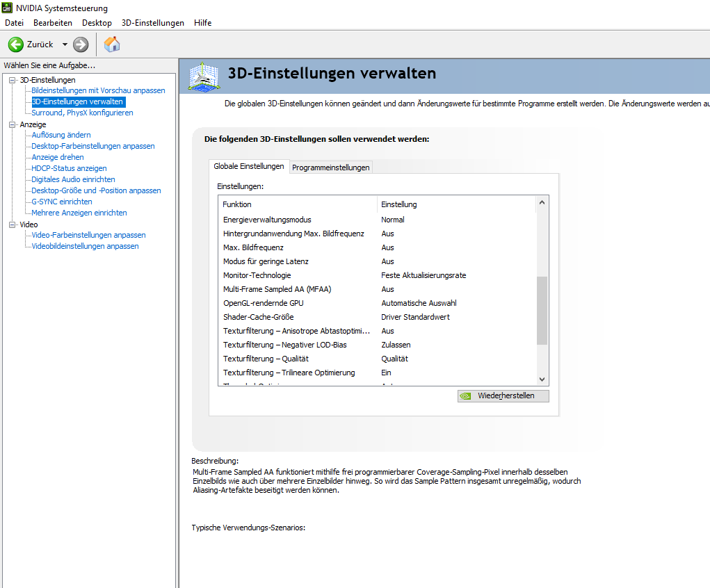Click the Einstellung column header
The height and width of the screenshot is (588, 710).
click(456, 204)
